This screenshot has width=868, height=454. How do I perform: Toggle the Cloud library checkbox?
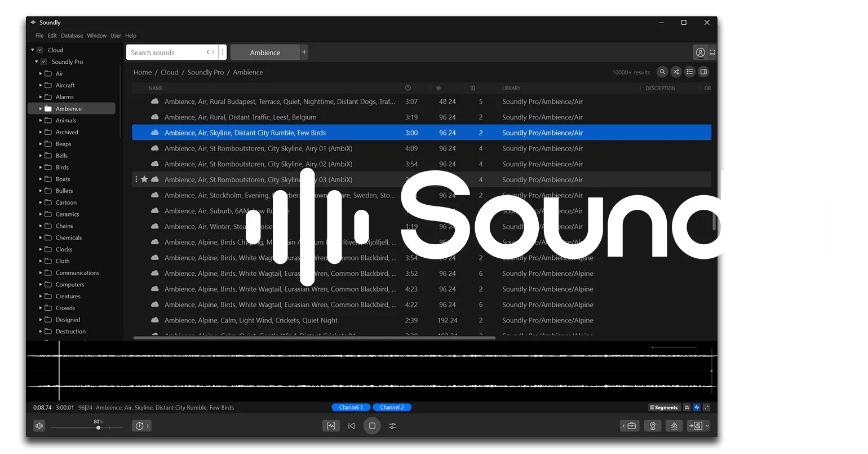(x=40, y=50)
